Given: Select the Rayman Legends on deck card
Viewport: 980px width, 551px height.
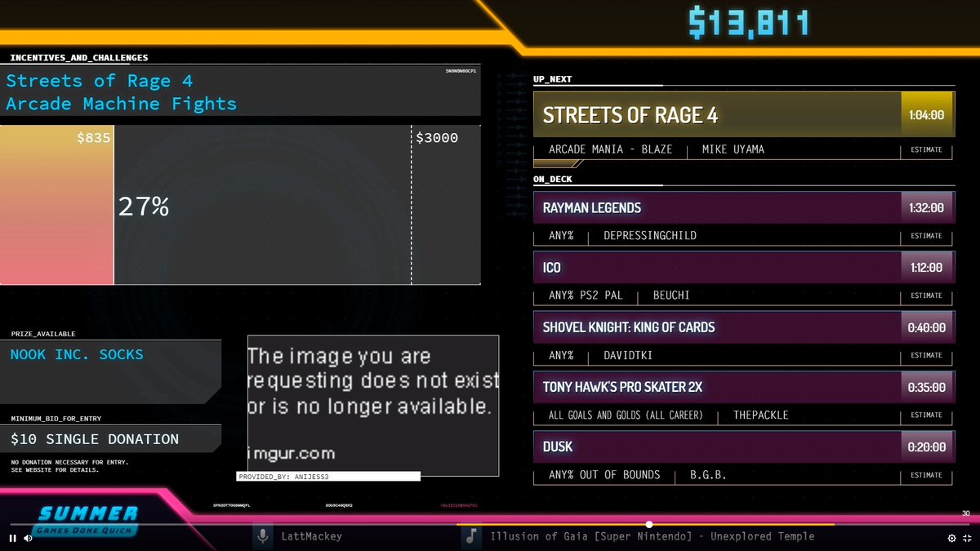Looking at the screenshot, I should [743, 207].
